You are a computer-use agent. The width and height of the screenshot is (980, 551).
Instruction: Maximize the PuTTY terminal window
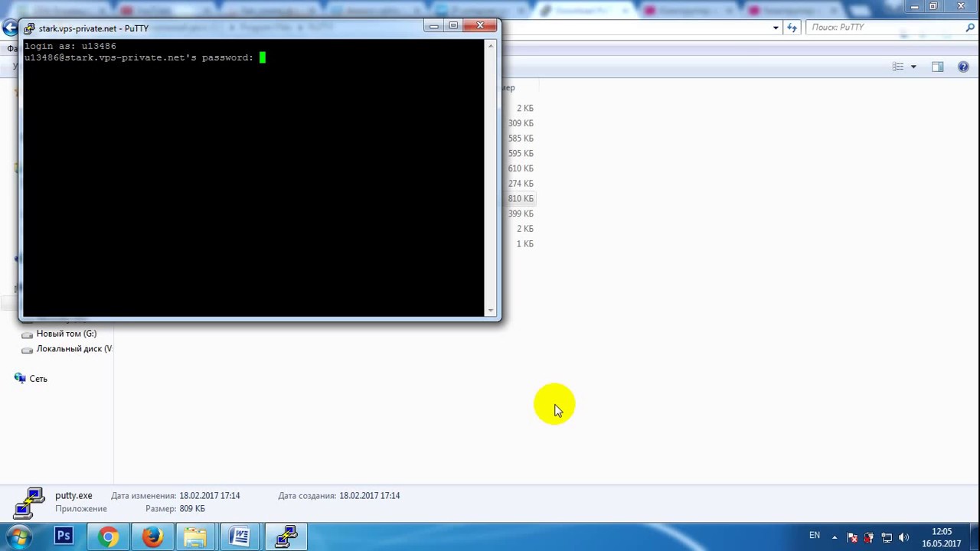(x=453, y=26)
